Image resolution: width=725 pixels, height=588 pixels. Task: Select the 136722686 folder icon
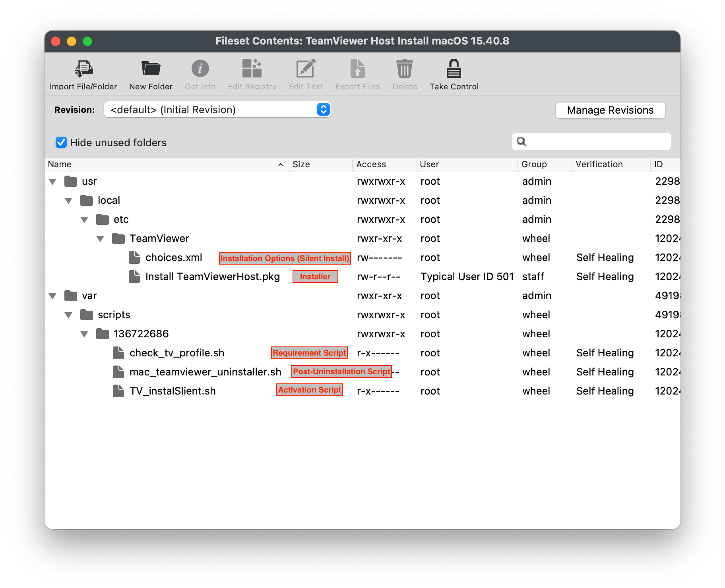pos(103,334)
